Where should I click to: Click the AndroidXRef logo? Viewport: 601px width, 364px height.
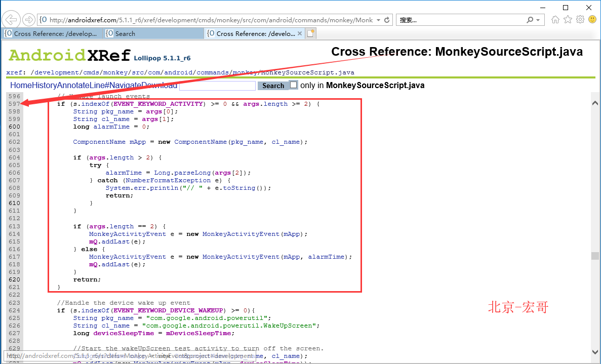pyautogui.click(x=69, y=56)
